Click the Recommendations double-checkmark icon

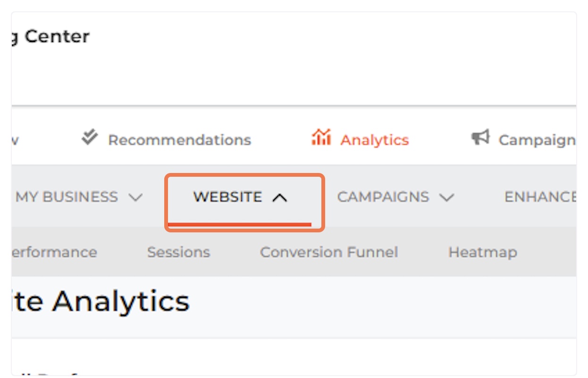(x=90, y=138)
